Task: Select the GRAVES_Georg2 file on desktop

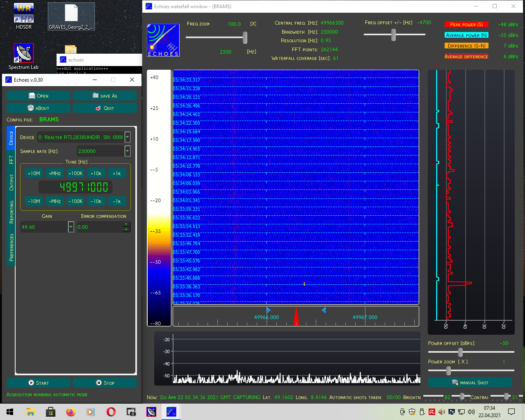Action: click(71, 16)
